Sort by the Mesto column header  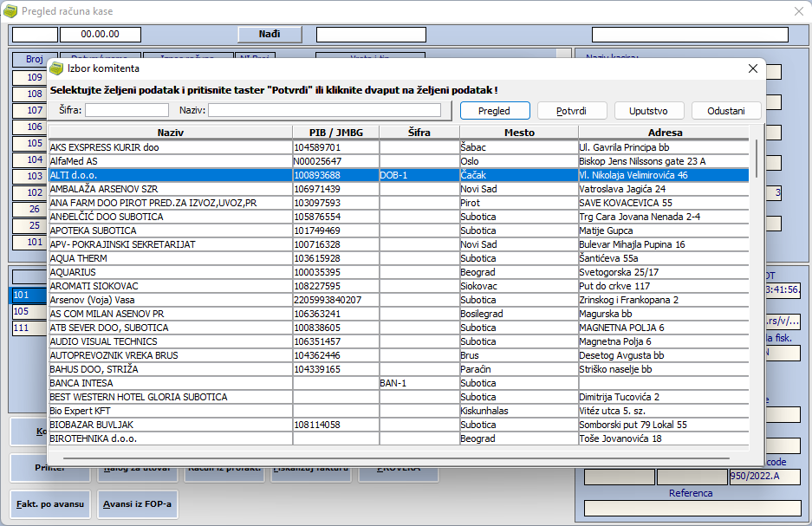[x=518, y=133]
